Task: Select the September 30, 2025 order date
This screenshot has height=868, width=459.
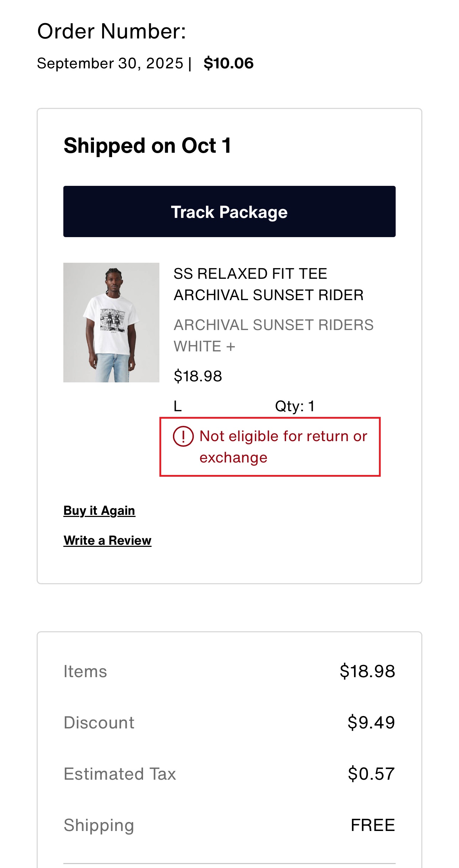Action: [x=110, y=63]
